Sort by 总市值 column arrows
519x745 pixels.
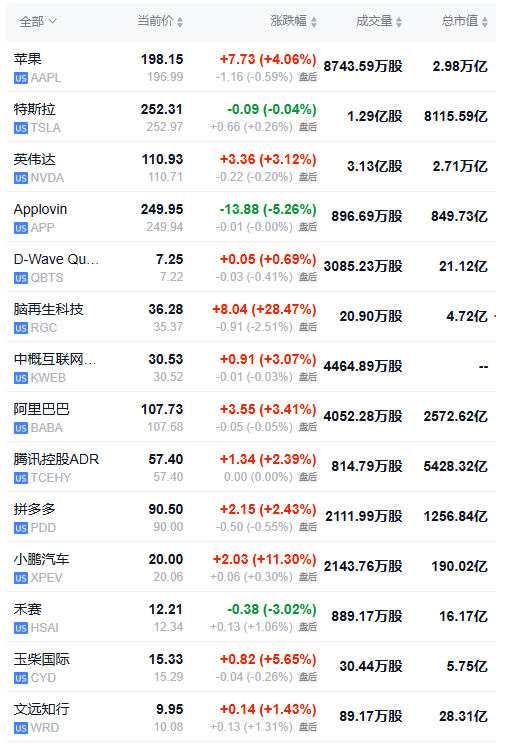point(485,22)
